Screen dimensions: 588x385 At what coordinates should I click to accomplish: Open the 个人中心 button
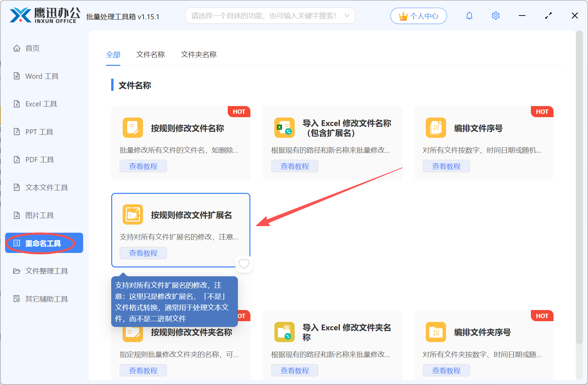tap(418, 16)
